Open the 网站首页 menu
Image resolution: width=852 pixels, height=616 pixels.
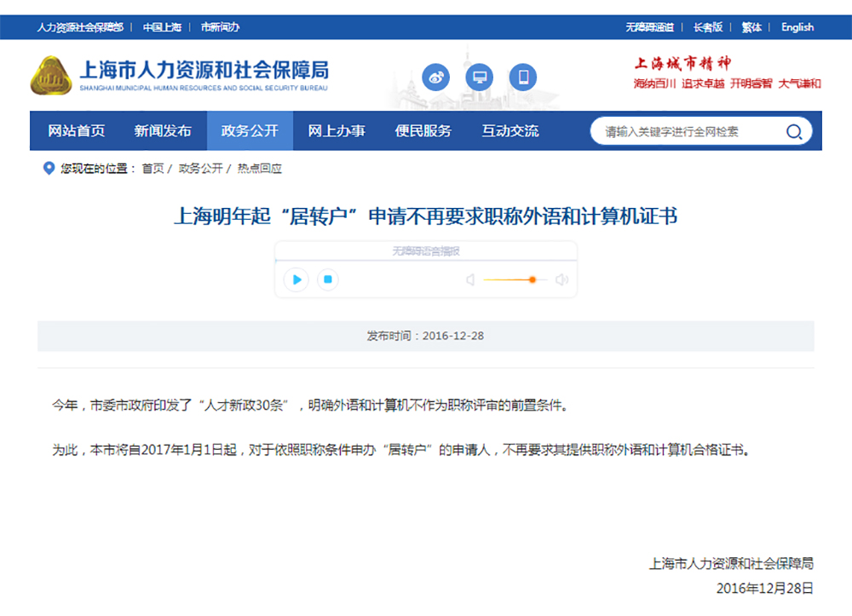77,131
